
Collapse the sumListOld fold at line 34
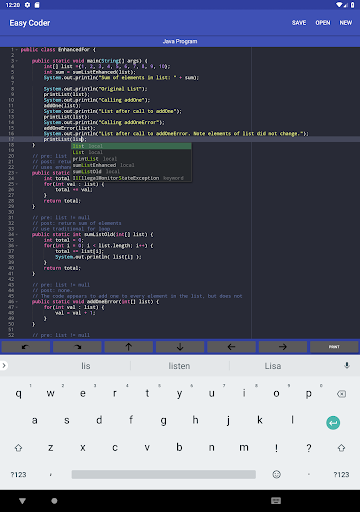click(x=17, y=235)
